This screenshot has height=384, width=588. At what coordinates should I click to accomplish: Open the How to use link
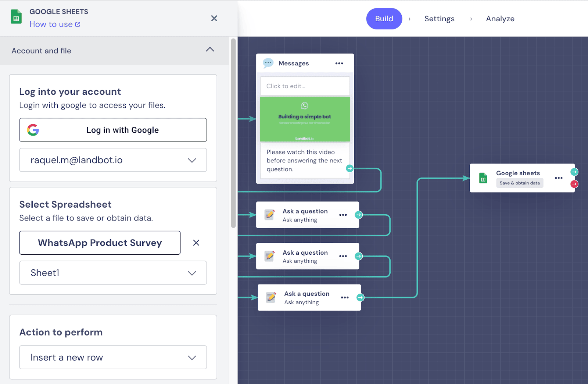point(55,24)
